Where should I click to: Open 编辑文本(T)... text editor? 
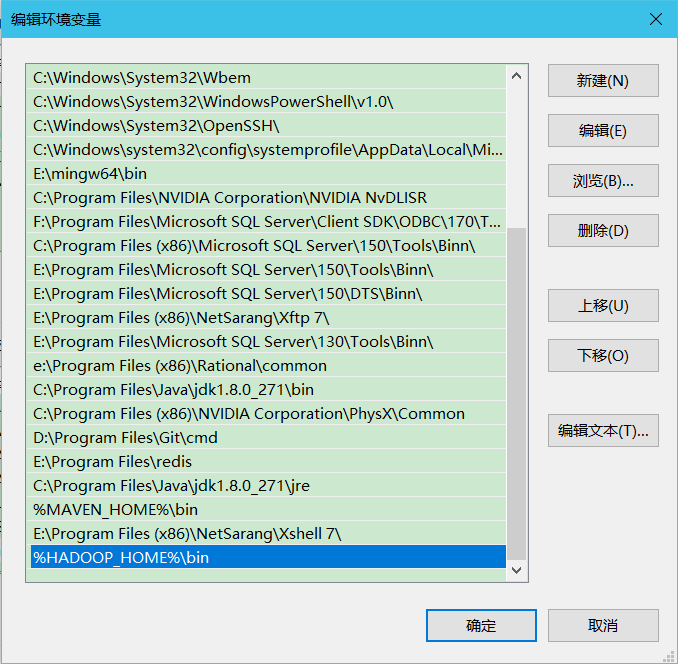tap(603, 431)
